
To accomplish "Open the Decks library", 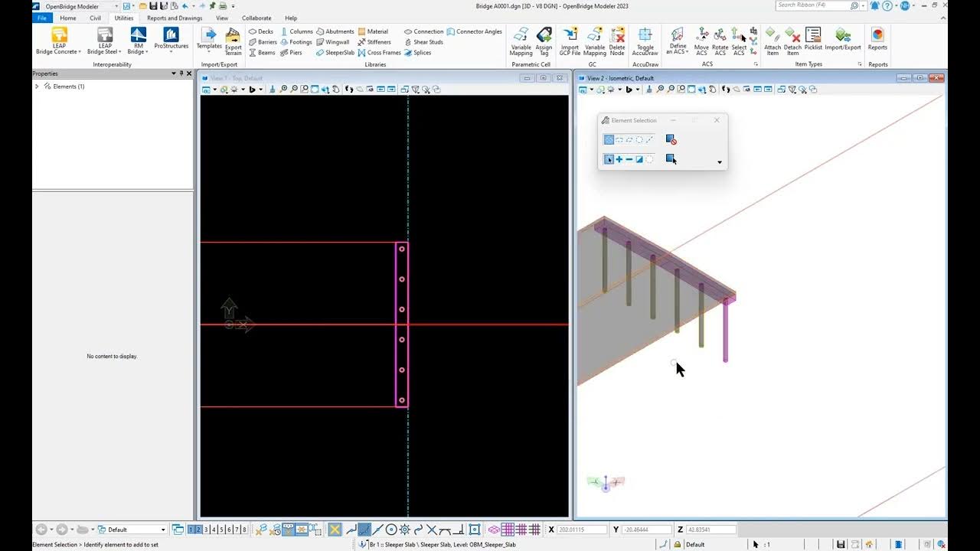I will (x=261, y=31).
